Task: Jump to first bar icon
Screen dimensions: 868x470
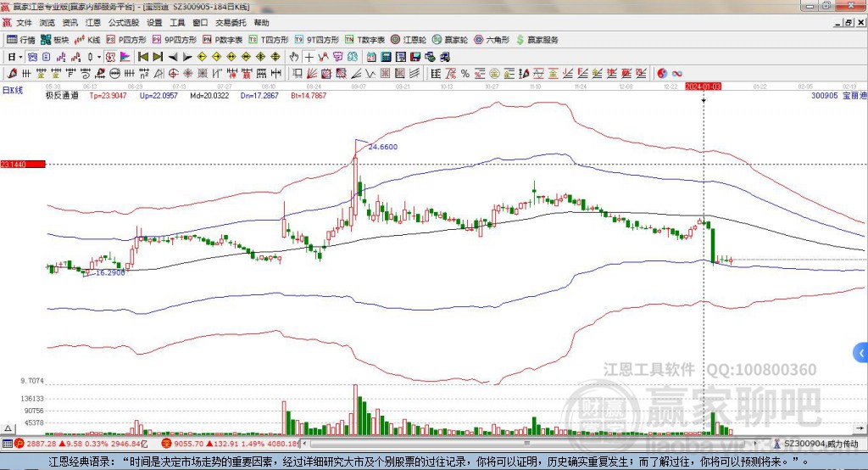Action: click(143, 57)
